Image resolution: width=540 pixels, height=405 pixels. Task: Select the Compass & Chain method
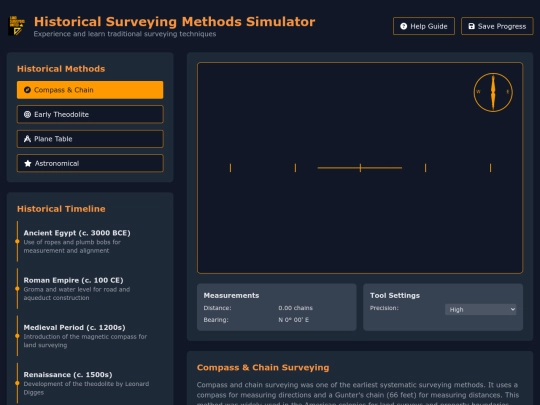tap(90, 90)
